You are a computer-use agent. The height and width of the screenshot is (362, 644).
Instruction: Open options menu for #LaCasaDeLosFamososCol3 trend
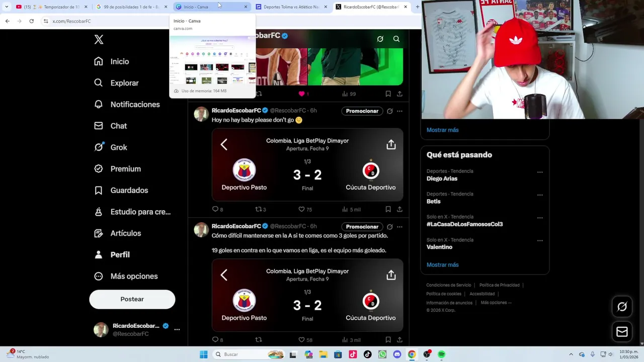pyautogui.click(x=540, y=218)
